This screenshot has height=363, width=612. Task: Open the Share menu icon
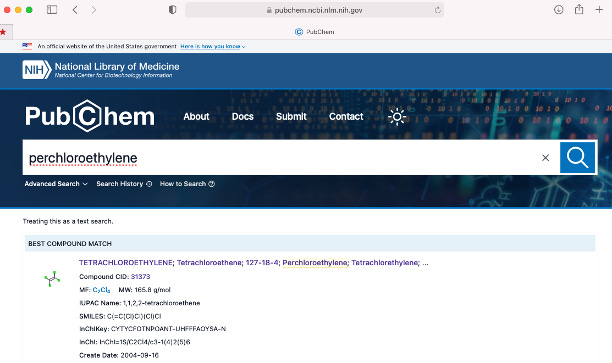point(579,9)
